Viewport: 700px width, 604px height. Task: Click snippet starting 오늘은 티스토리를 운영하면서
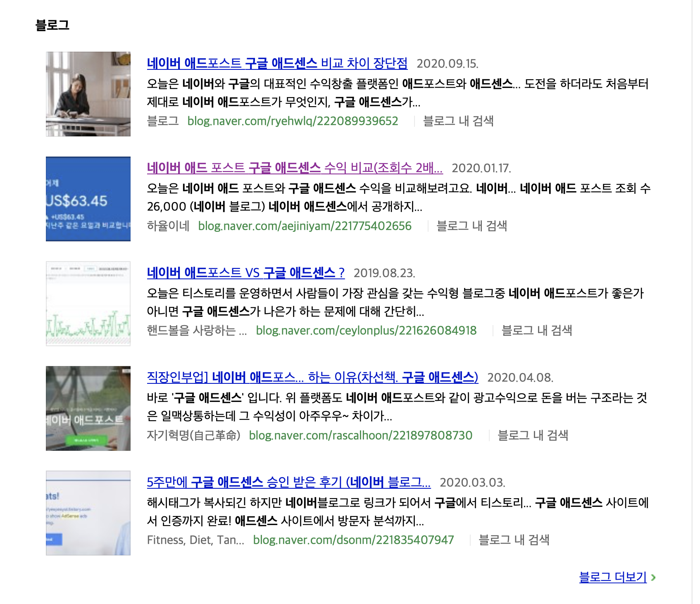(x=395, y=302)
